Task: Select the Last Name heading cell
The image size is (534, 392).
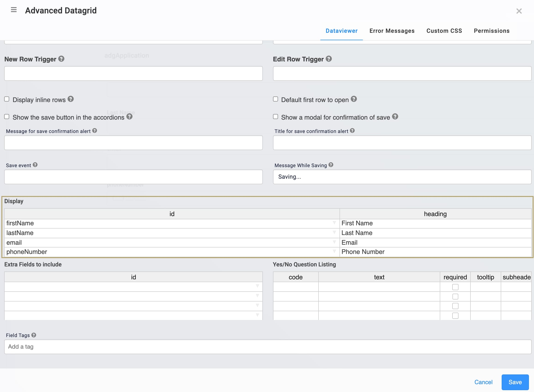Action: [435, 233]
